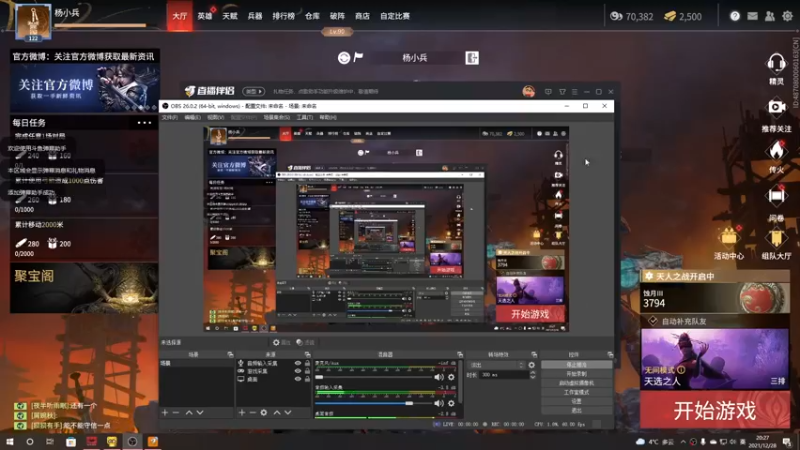Open the help question-mark icon in game header
Screen dimensions: 800x450
735,16
